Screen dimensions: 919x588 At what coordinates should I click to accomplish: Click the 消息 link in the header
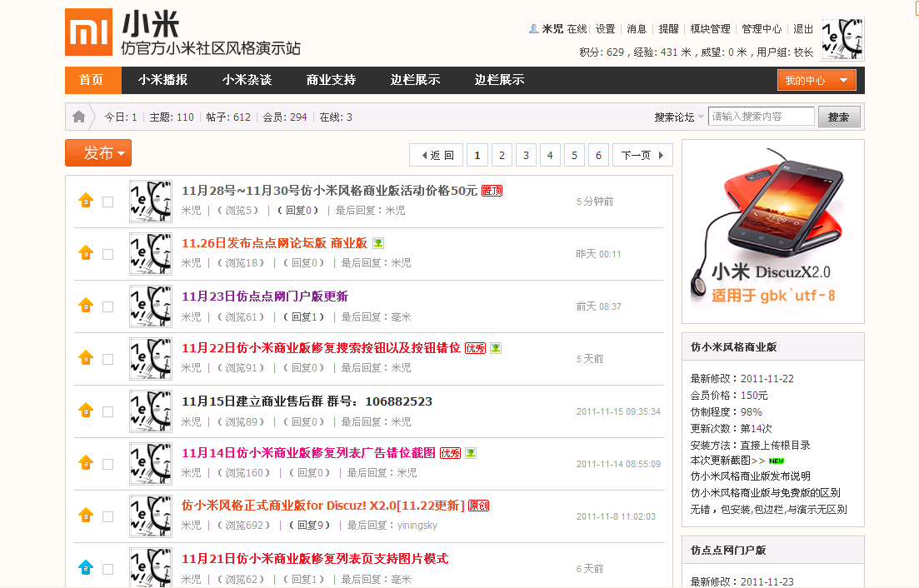(637, 28)
